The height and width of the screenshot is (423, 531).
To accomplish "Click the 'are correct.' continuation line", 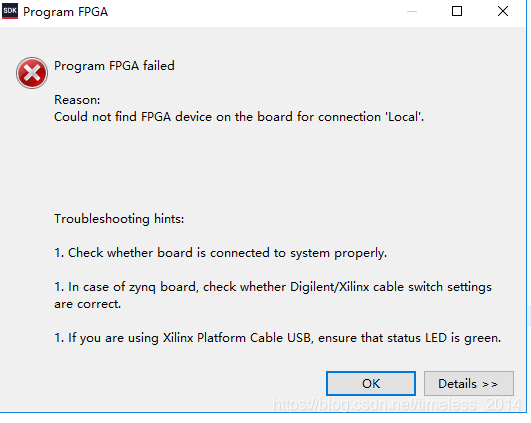I will pos(87,304).
